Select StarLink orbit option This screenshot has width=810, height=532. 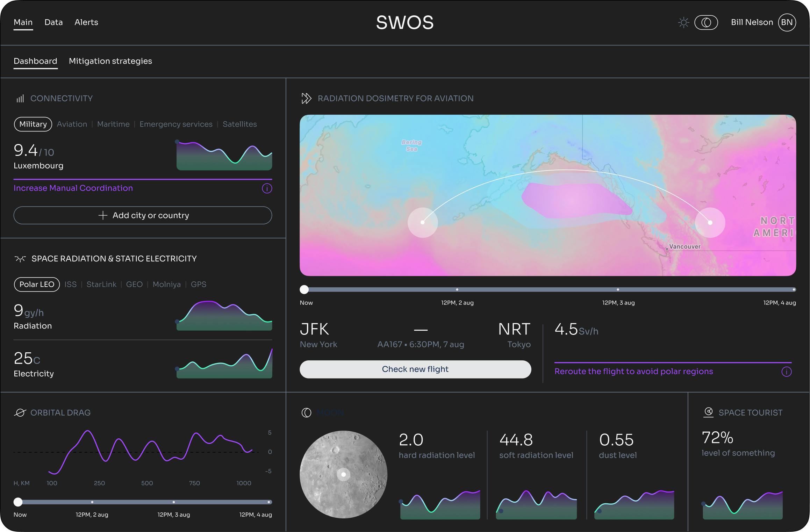click(101, 285)
